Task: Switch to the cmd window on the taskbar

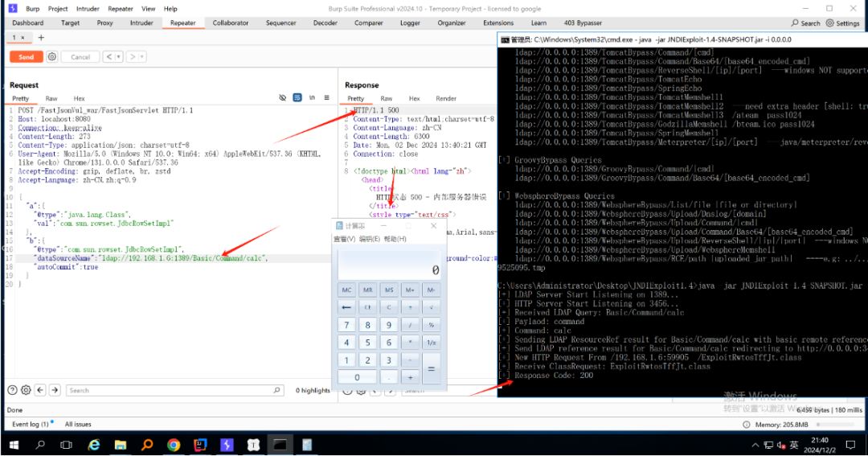Action: coord(280,445)
